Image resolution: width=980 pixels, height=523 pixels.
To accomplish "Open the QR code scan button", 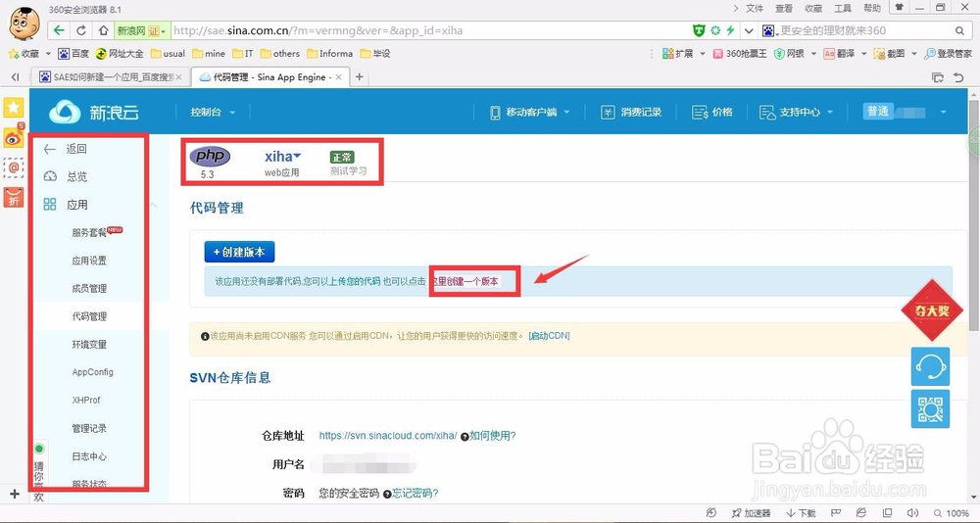I will (x=931, y=408).
